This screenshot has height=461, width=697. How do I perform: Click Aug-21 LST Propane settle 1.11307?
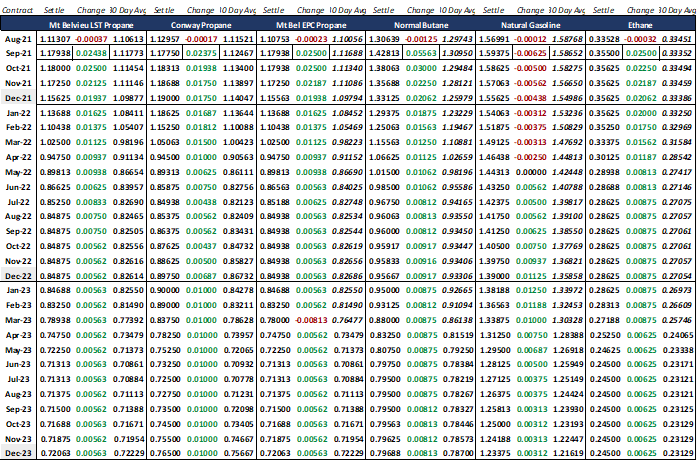(x=55, y=39)
